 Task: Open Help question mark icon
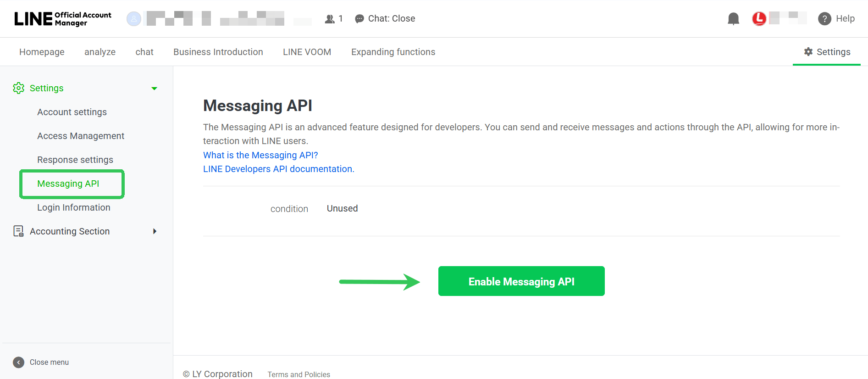click(x=824, y=19)
